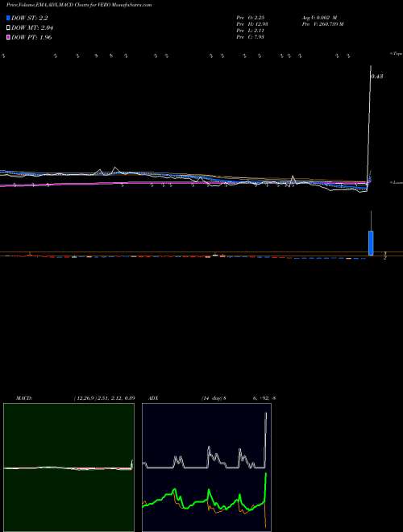Click the magenta DOW PT legend swatch
403x532 pixels.
(x=9, y=37)
